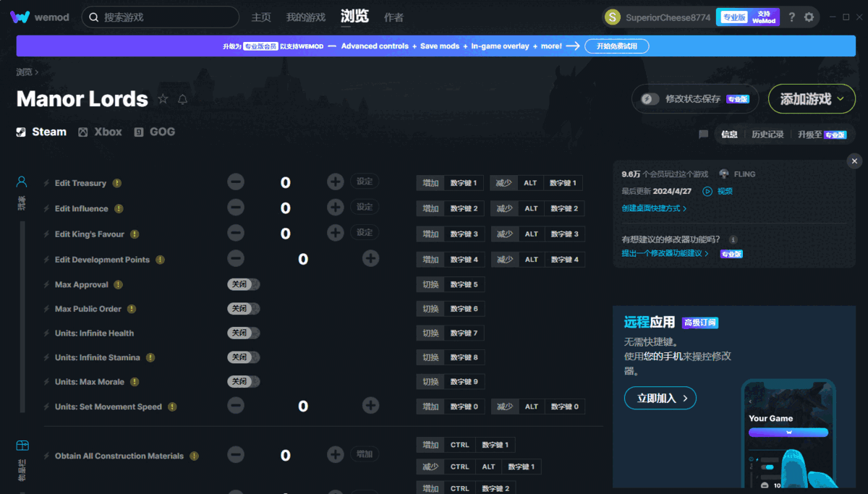Enable the Max Approval toggle
Image resolution: width=868 pixels, height=494 pixels.
(x=244, y=284)
